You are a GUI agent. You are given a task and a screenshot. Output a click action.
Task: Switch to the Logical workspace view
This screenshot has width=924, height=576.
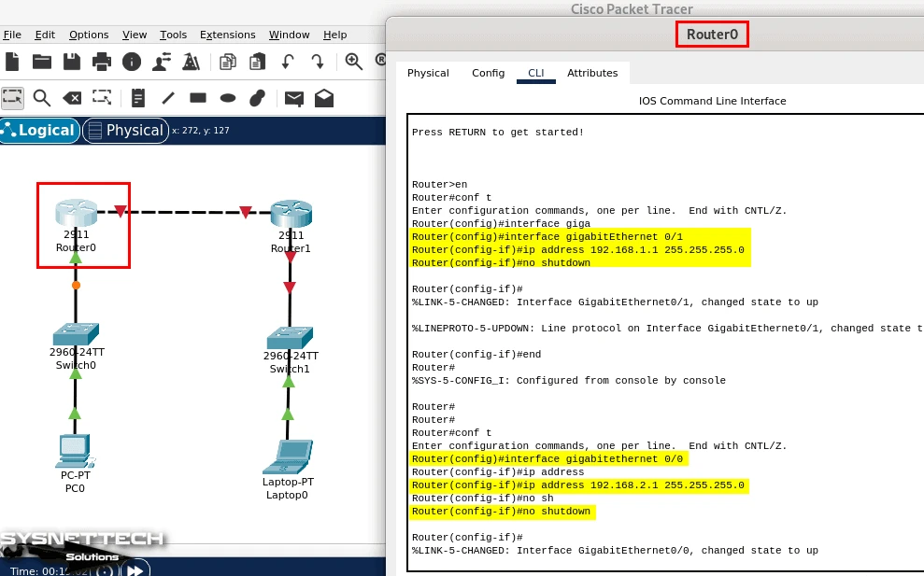pos(39,131)
